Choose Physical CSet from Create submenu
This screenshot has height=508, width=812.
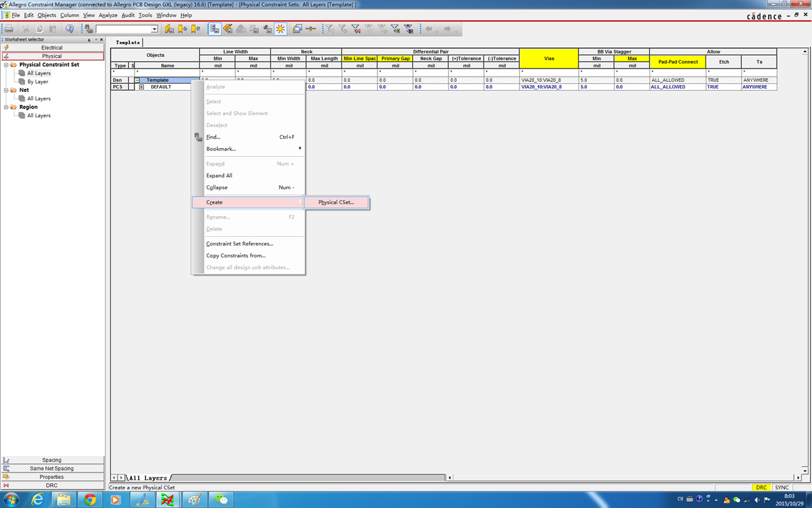click(x=336, y=203)
